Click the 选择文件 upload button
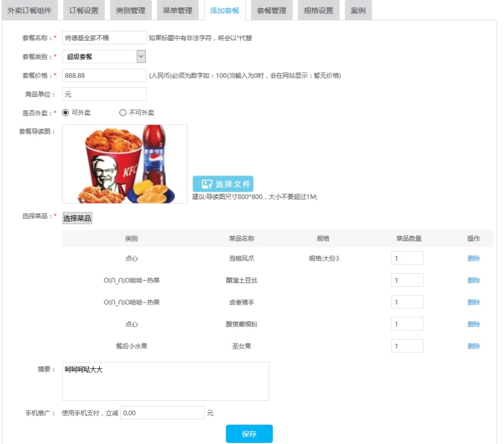 222,184
